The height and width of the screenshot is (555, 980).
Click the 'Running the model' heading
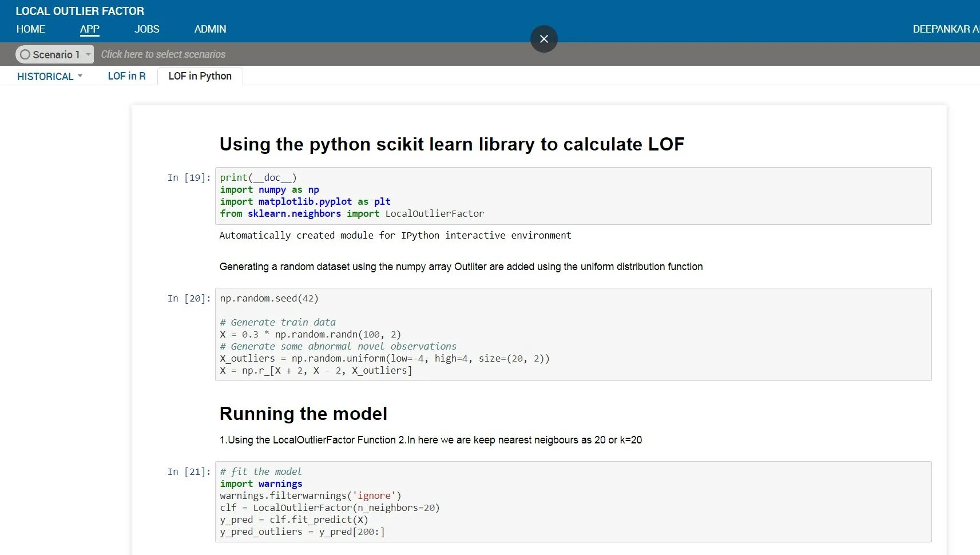click(x=304, y=413)
